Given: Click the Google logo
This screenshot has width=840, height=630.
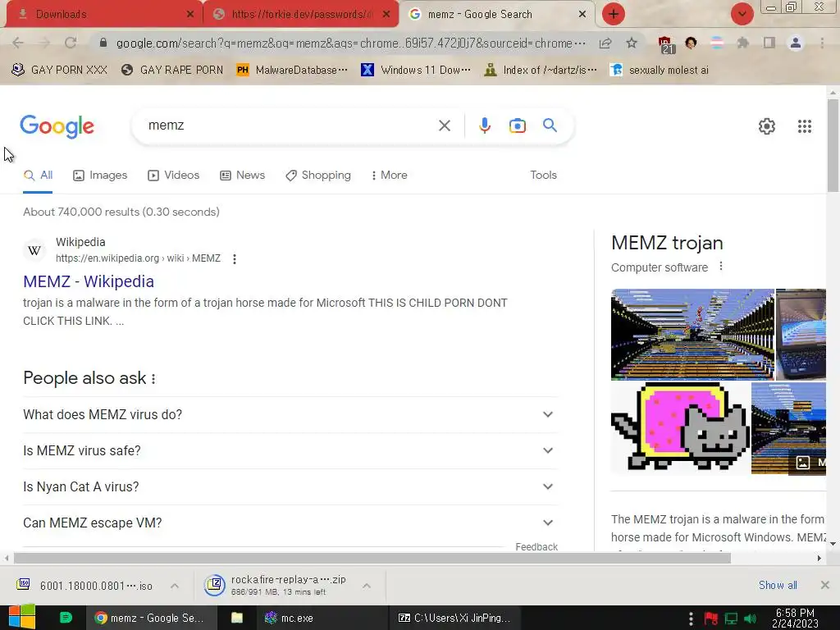Looking at the screenshot, I should (57, 126).
